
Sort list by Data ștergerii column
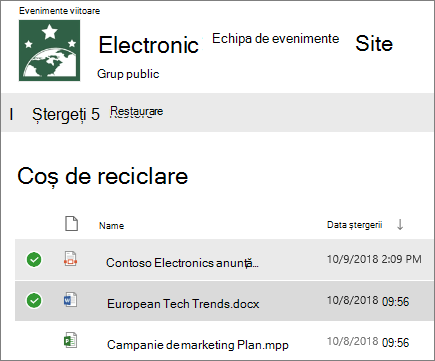354,225
